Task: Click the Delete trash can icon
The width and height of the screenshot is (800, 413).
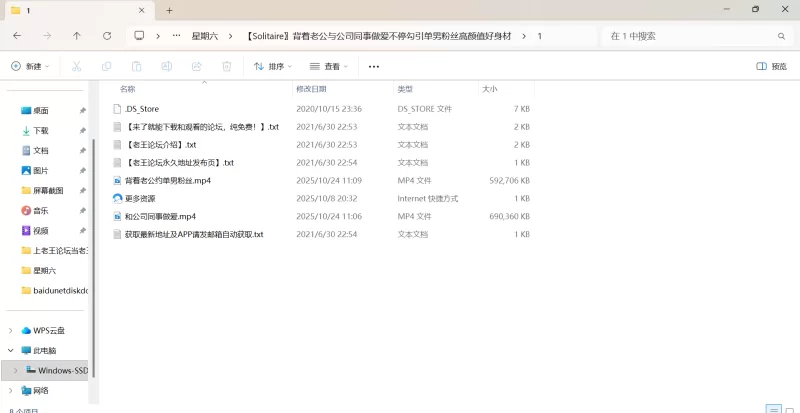Action: (x=227, y=66)
